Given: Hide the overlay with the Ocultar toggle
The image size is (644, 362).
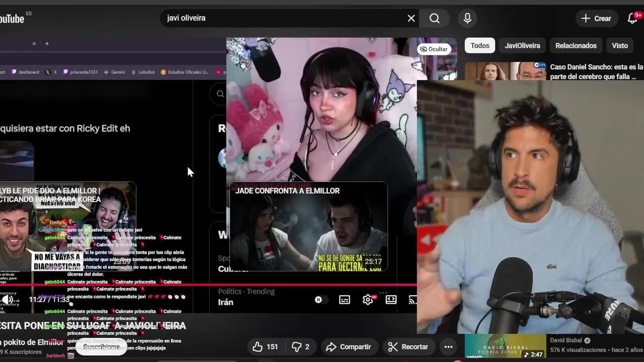Looking at the screenshot, I should (x=434, y=49).
